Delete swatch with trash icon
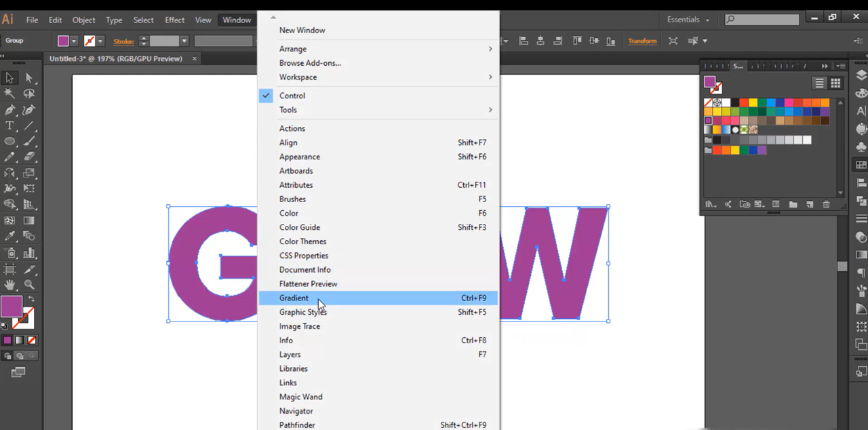This screenshot has height=430, width=868. 826,204
